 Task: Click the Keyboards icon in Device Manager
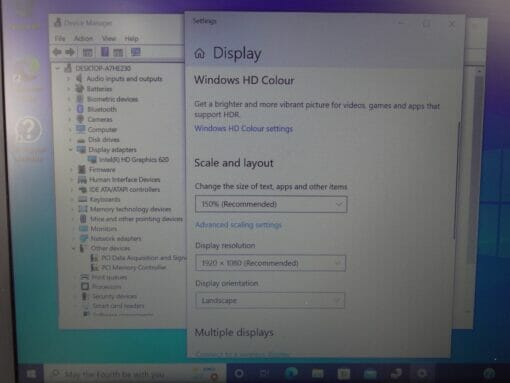tap(83, 199)
